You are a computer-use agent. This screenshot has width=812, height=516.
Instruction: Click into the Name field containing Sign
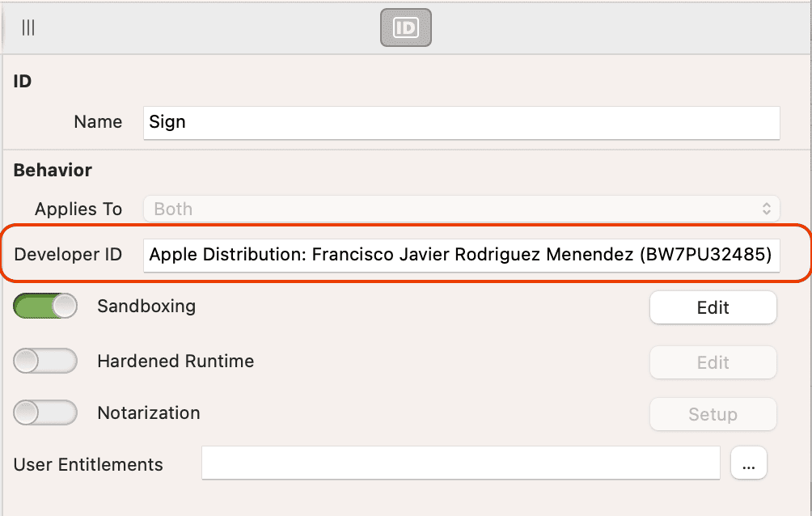461,122
